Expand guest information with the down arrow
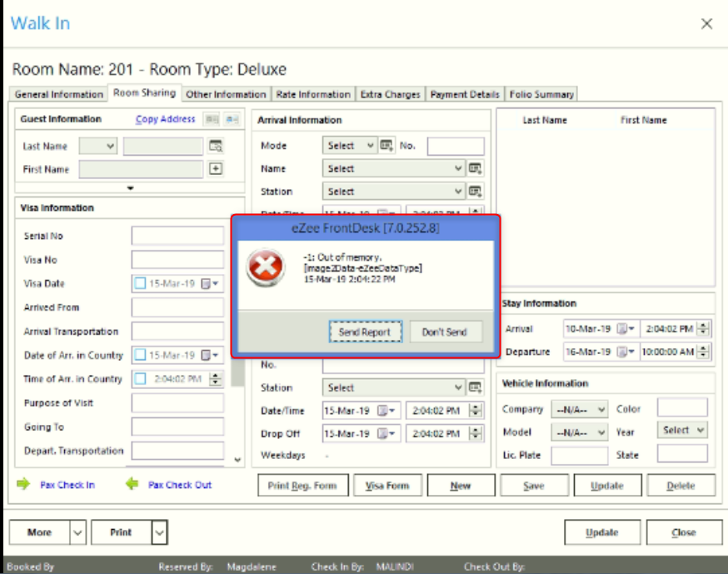Image resolution: width=728 pixels, height=574 pixels. pyautogui.click(x=131, y=188)
